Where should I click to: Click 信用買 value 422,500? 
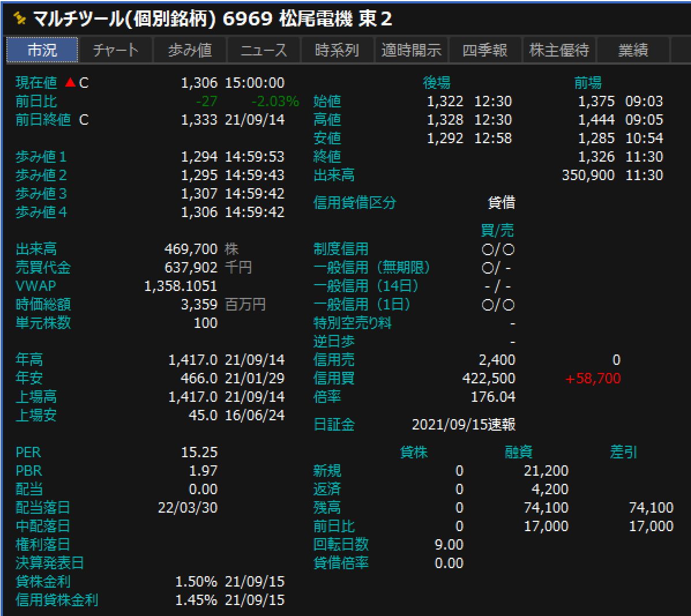[489, 379]
